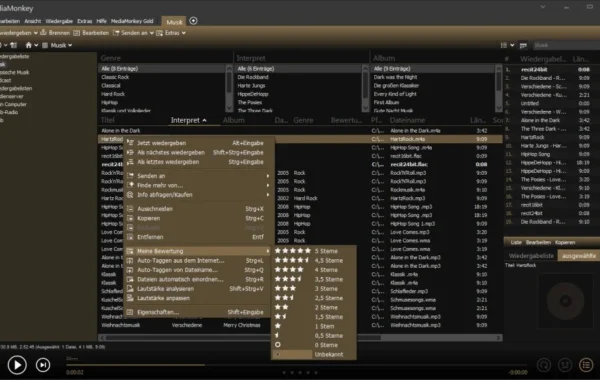
Task: Open the Senden an toolbar dropdown
Action: [x=152, y=33]
